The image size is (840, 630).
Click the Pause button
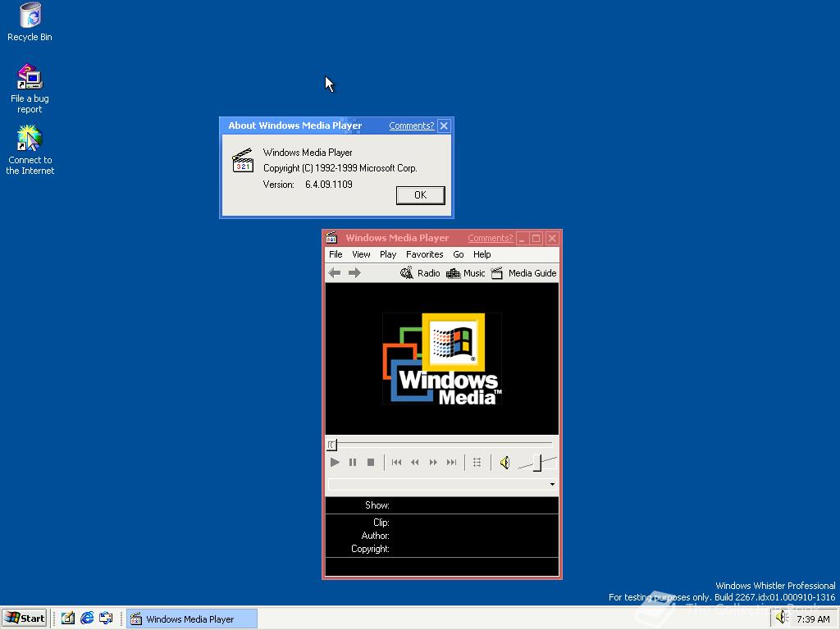click(x=353, y=463)
